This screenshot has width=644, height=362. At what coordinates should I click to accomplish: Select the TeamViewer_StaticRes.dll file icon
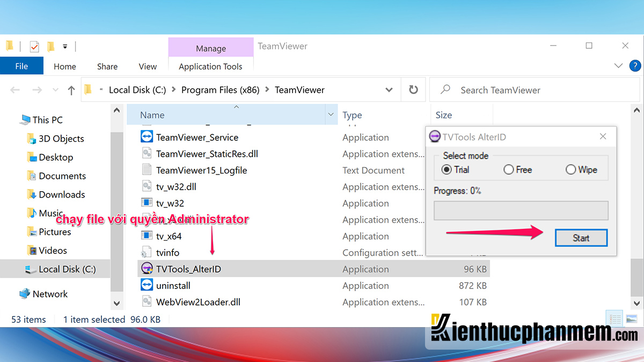click(x=147, y=154)
